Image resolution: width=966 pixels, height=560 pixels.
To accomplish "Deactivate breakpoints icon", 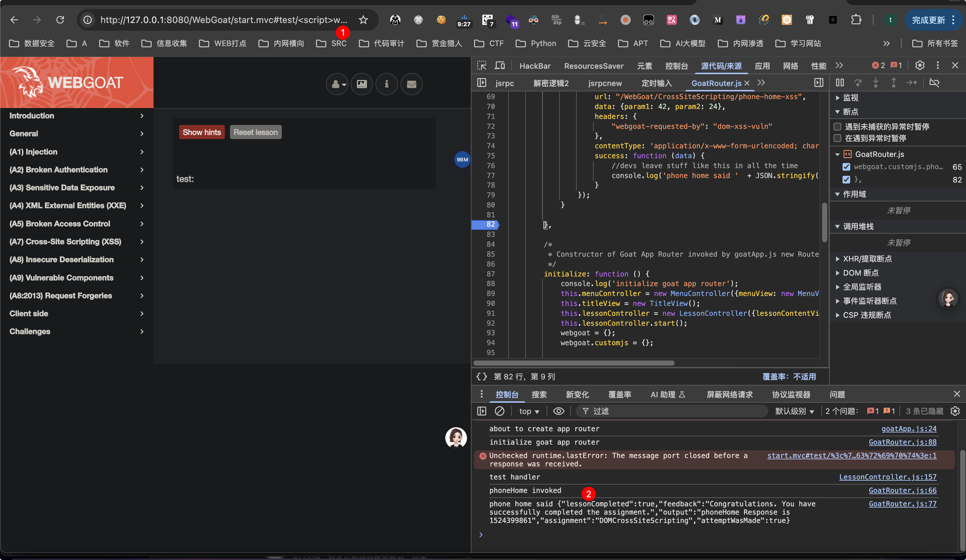I will point(934,82).
